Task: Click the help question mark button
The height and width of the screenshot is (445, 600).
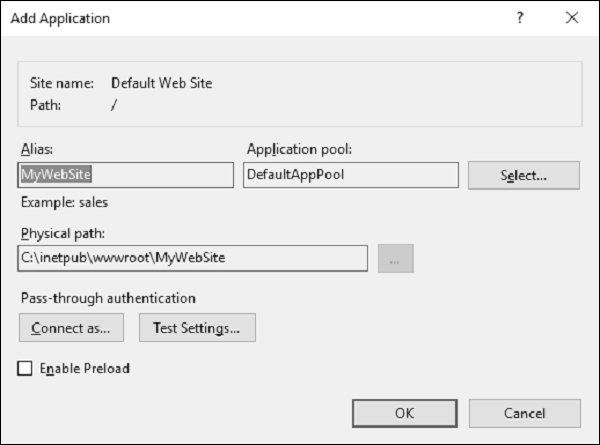Action: [x=521, y=18]
